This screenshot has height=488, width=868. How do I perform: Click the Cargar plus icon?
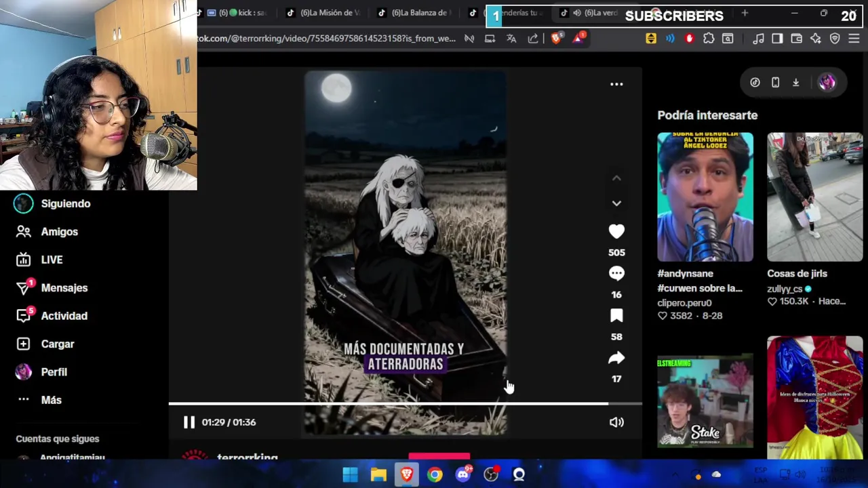pyautogui.click(x=23, y=344)
